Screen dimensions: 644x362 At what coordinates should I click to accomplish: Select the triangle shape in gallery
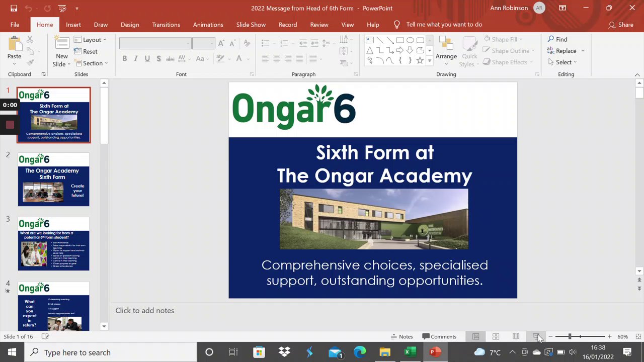point(370,50)
